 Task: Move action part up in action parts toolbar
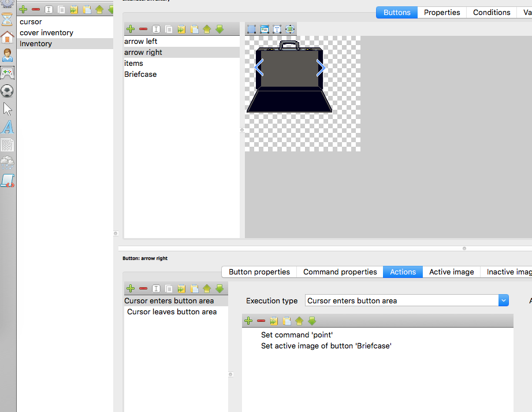pyautogui.click(x=299, y=321)
